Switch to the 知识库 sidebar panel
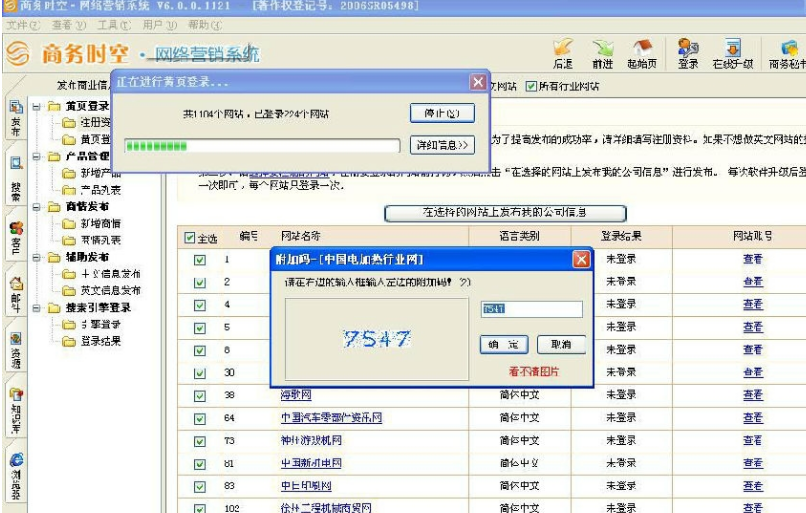Viewport: 806px width, 513px height. click(x=16, y=410)
